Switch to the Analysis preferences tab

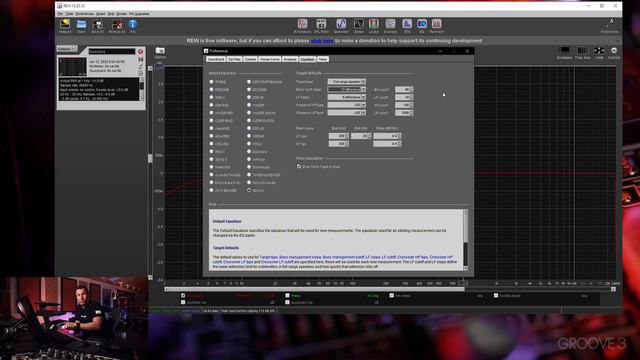pyautogui.click(x=290, y=59)
